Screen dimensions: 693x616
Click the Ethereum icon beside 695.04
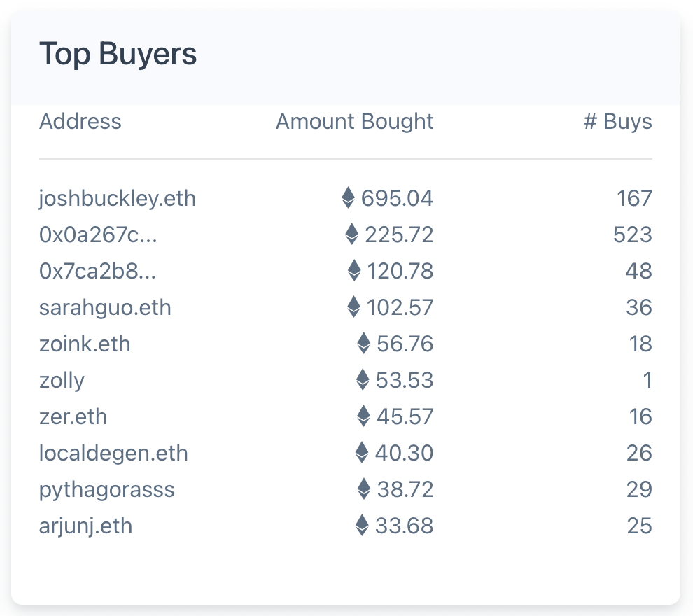(x=349, y=197)
